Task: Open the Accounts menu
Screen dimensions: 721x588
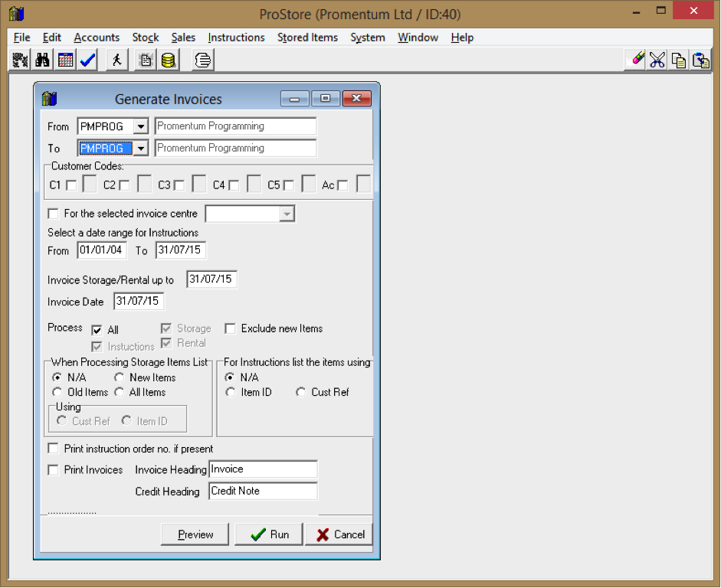Action: click(x=97, y=38)
